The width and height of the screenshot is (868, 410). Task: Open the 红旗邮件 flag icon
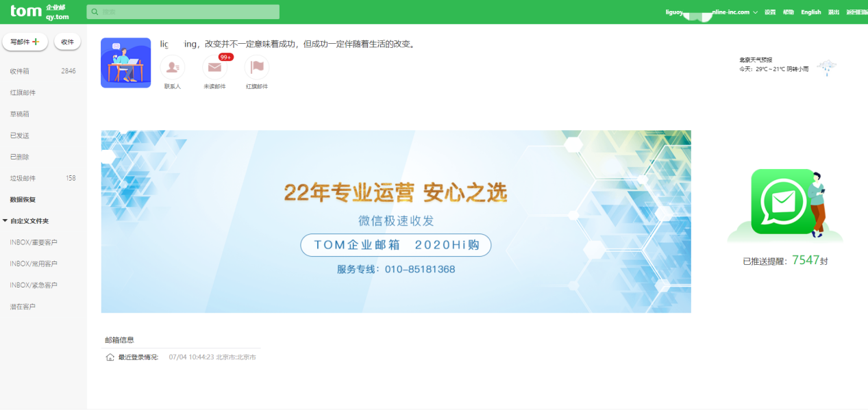(x=257, y=67)
